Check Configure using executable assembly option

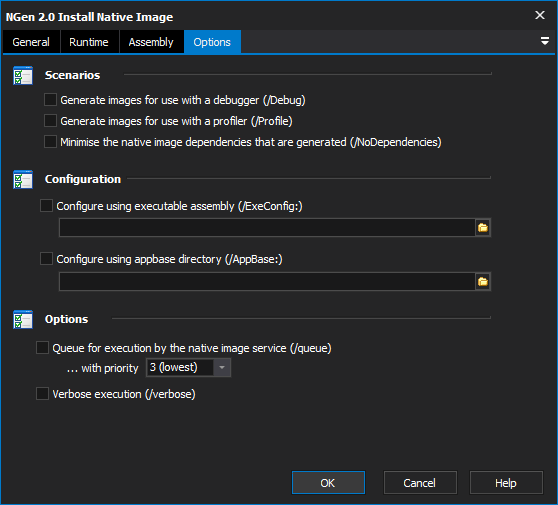46,206
